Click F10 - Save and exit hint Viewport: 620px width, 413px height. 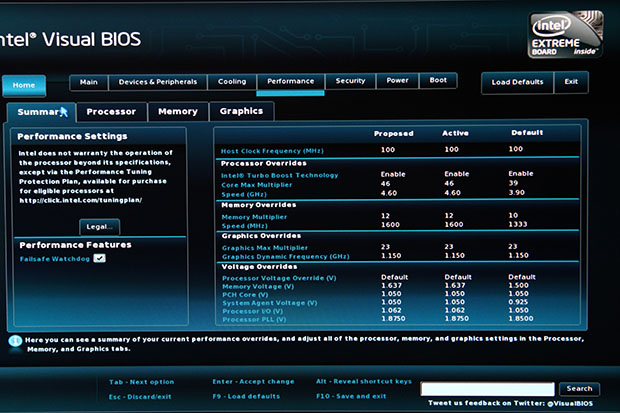coord(351,396)
